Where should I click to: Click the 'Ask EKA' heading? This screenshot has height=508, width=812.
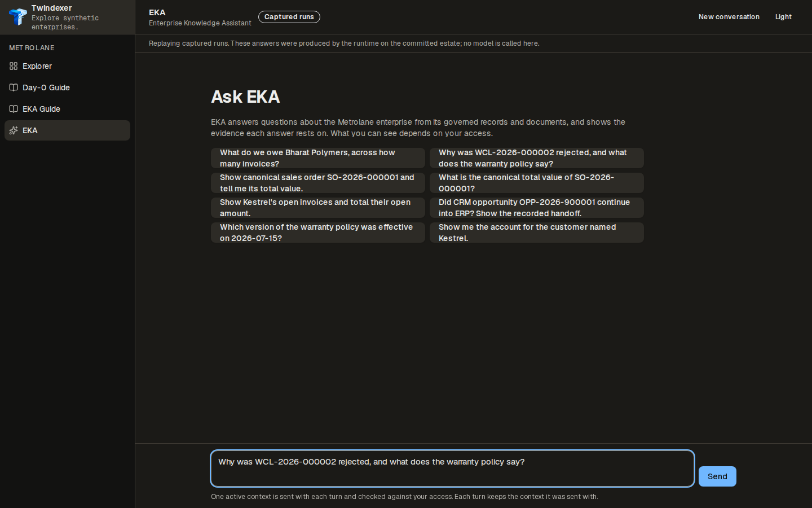245,97
